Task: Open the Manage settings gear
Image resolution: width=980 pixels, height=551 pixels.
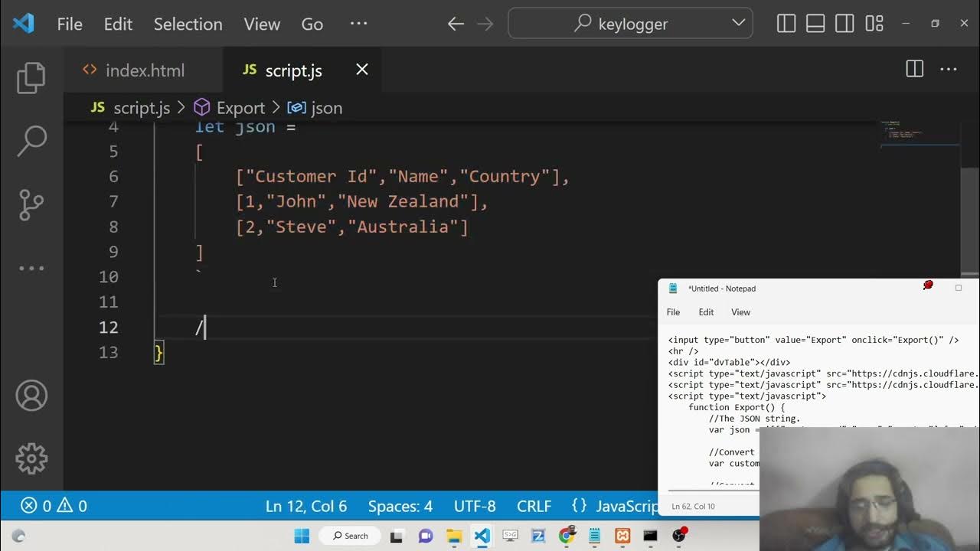Action: [x=31, y=458]
